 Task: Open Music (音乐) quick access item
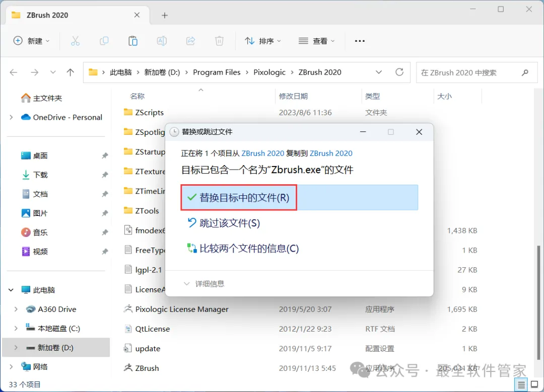(35, 232)
